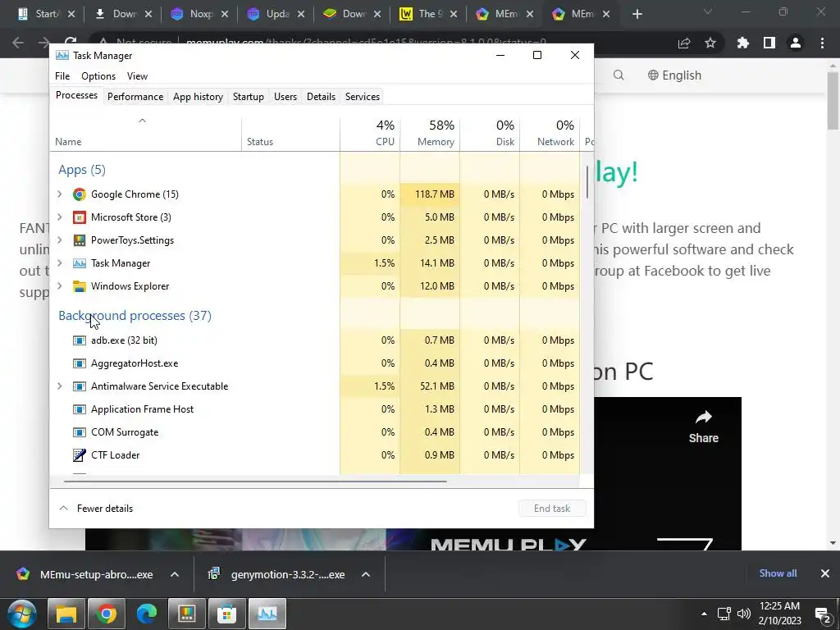Switch to the Performance tab

click(x=135, y=97)
